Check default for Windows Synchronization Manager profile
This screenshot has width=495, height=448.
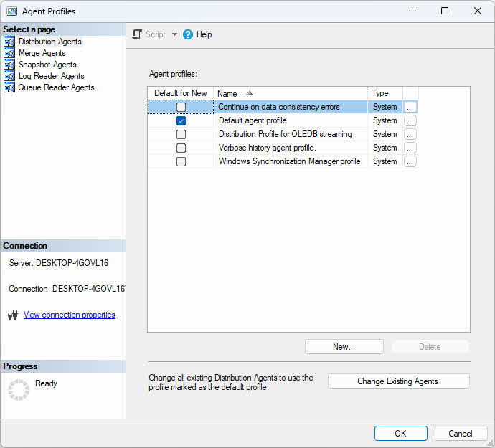(x=181, y=161)
